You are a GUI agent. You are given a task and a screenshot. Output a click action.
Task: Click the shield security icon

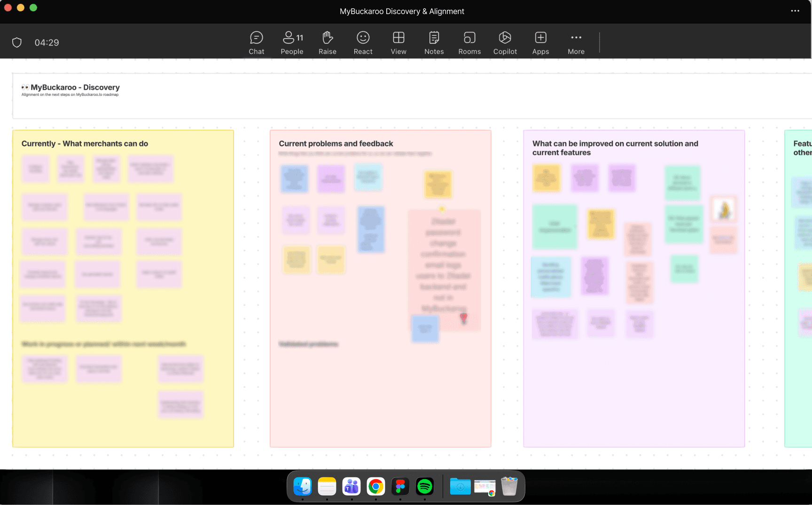(17, 43)
